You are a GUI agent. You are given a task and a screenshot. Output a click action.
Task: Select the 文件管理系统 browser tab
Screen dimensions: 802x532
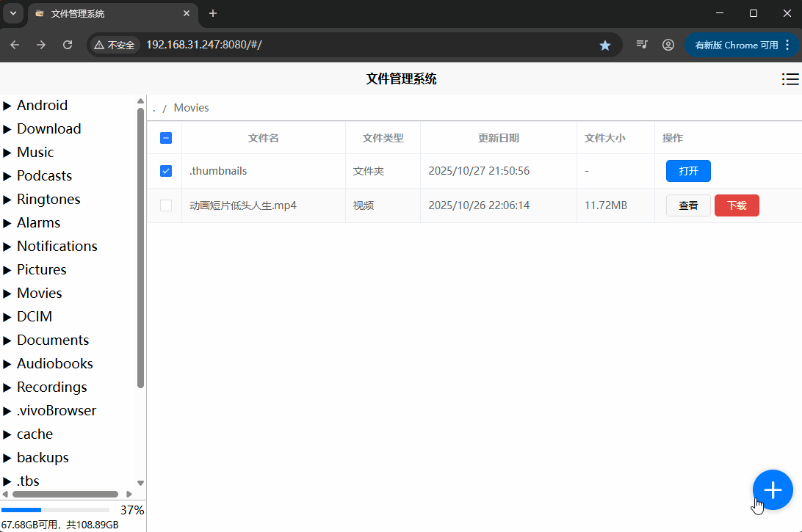tap(110, 13)
